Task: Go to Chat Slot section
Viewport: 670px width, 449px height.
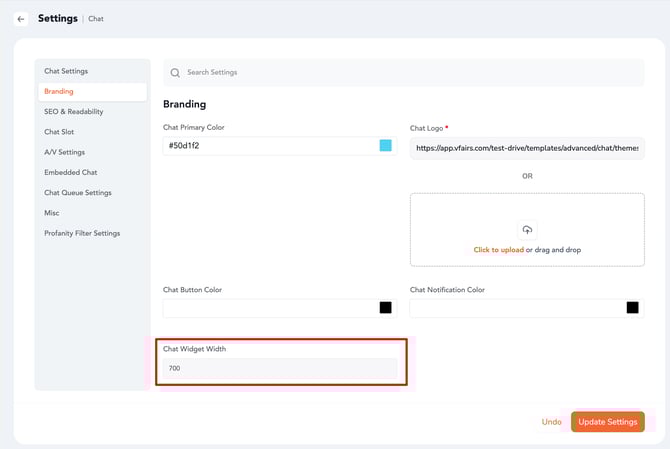Action: 59,132
